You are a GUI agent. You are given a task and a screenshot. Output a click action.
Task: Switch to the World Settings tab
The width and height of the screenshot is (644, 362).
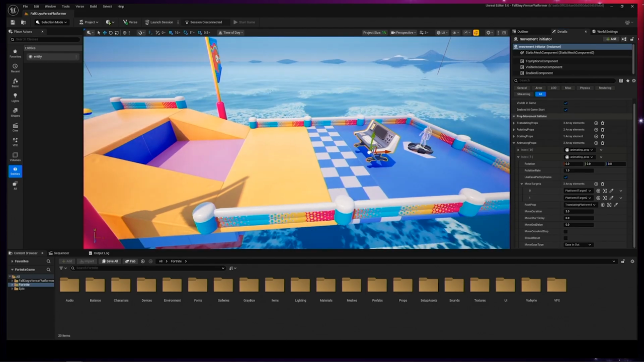(x=604, y=32)
